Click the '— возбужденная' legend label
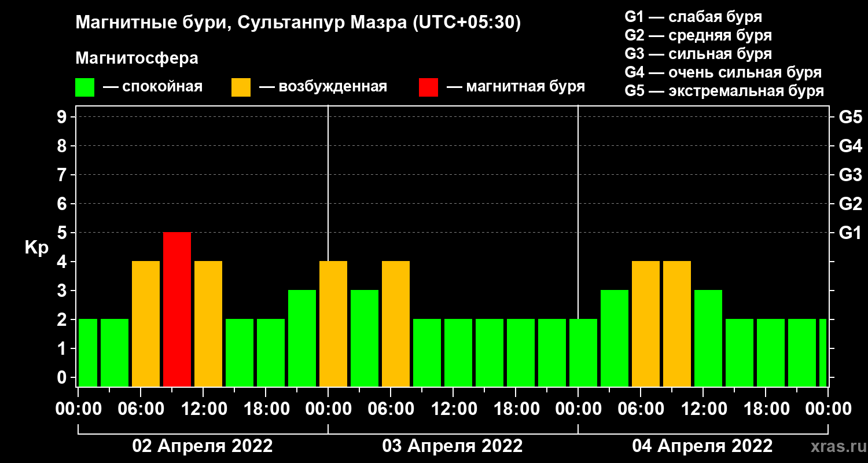Screen dimensions: 868x463 323,87
